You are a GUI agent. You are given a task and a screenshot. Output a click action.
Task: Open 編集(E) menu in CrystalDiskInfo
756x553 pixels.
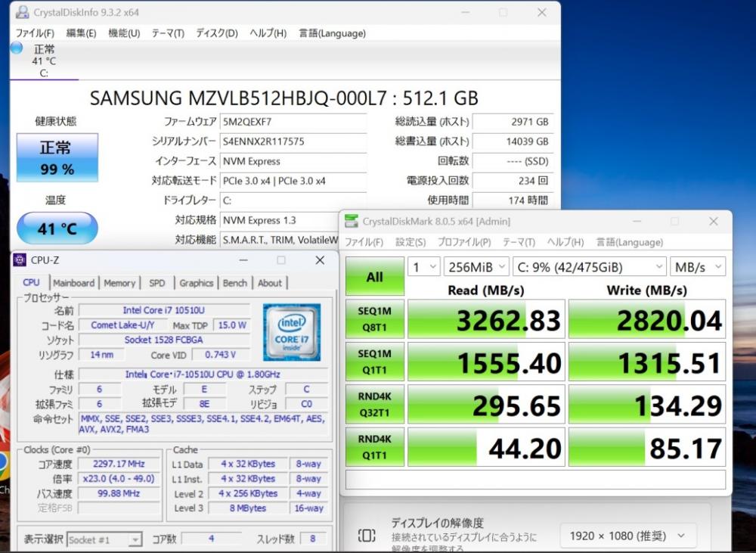(81, 33)
